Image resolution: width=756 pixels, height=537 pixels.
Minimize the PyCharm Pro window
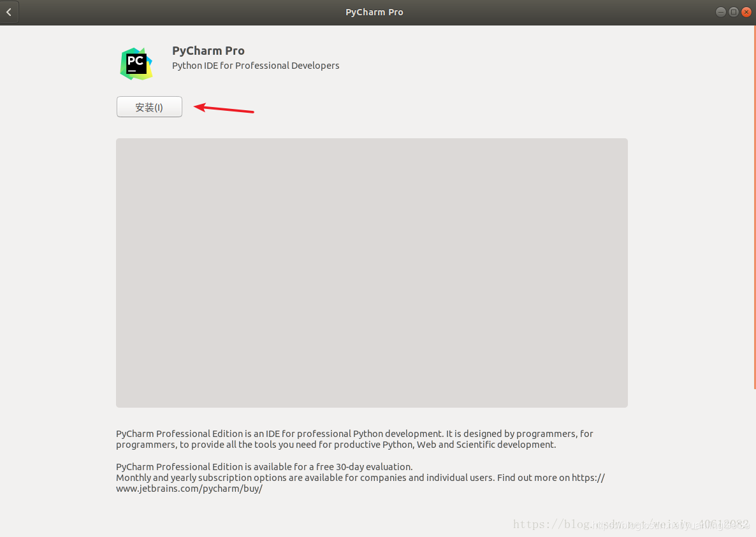point(720,12)
